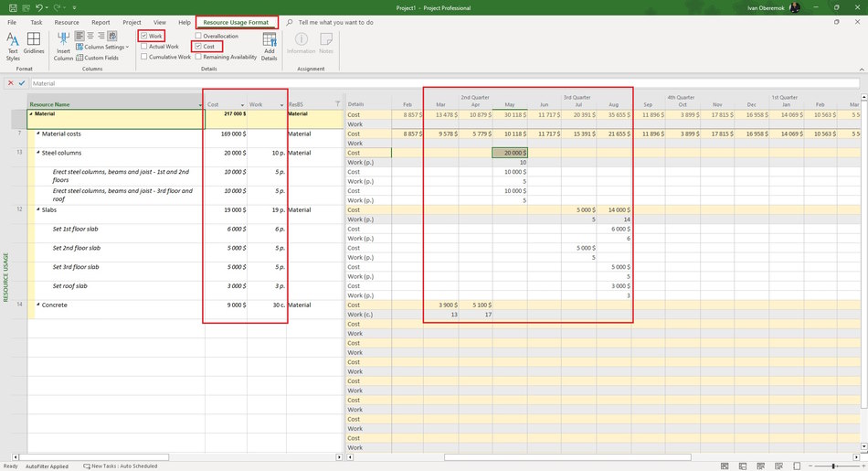This screenshot has width=868, height=471.
Task: Open the Cost column header dropdown
Action: click(242, 105)
